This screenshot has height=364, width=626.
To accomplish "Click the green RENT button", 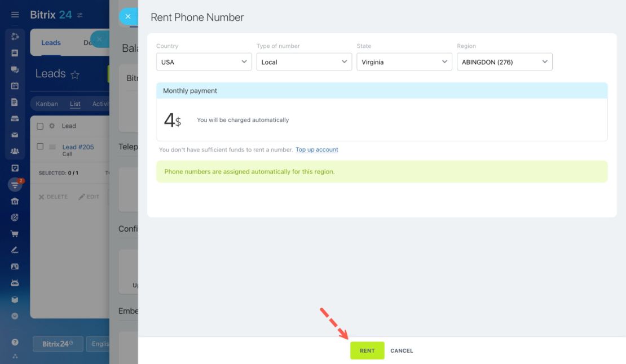I will 367,350.
